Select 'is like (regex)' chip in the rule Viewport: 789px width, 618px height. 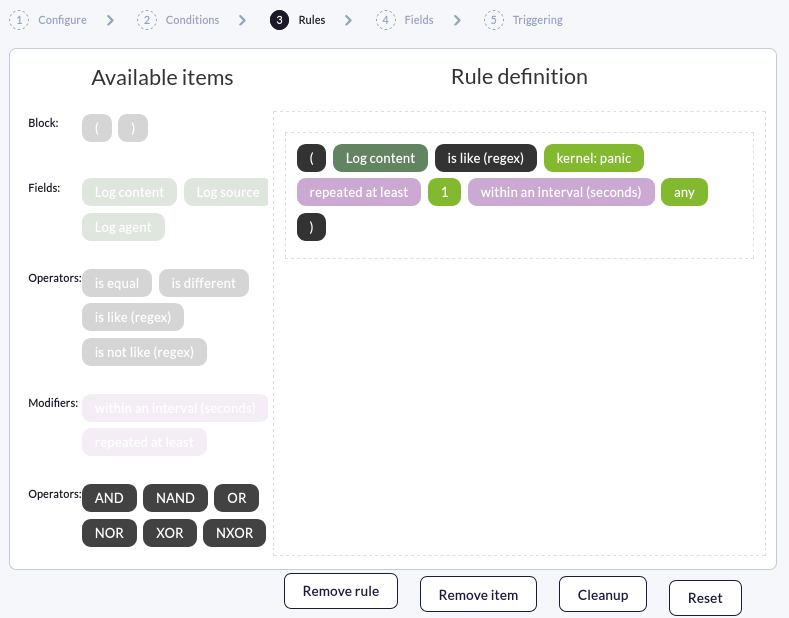(486, 158)
